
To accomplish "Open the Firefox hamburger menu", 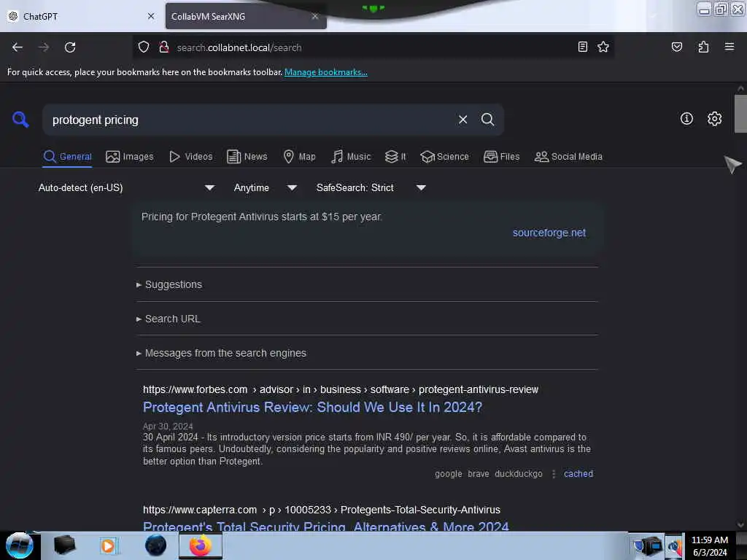I will point(729,47).
